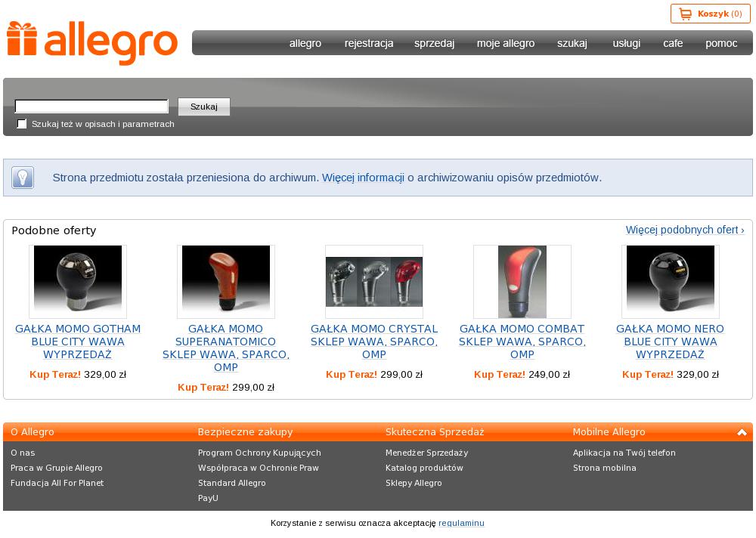Click the Szukaj search button
The image size is (756, 538).
[204, 107]
